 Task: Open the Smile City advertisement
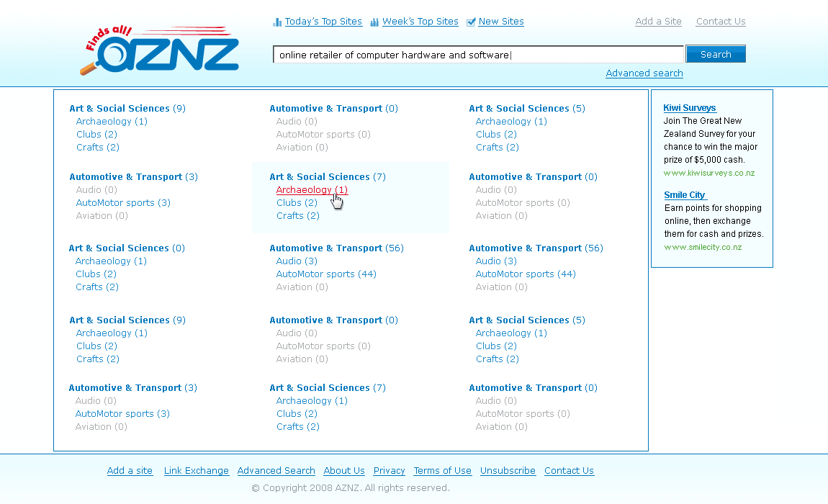(x=684, y=194)
